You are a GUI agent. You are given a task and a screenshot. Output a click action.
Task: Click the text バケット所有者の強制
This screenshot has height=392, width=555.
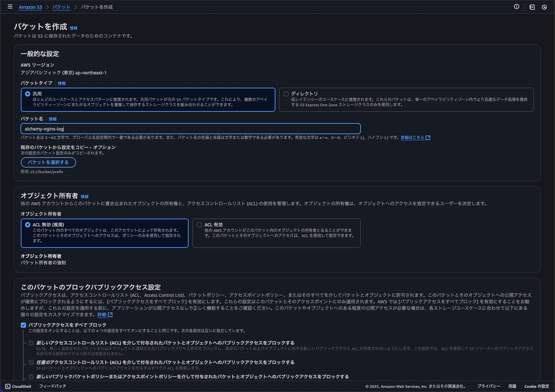point(43,263)
